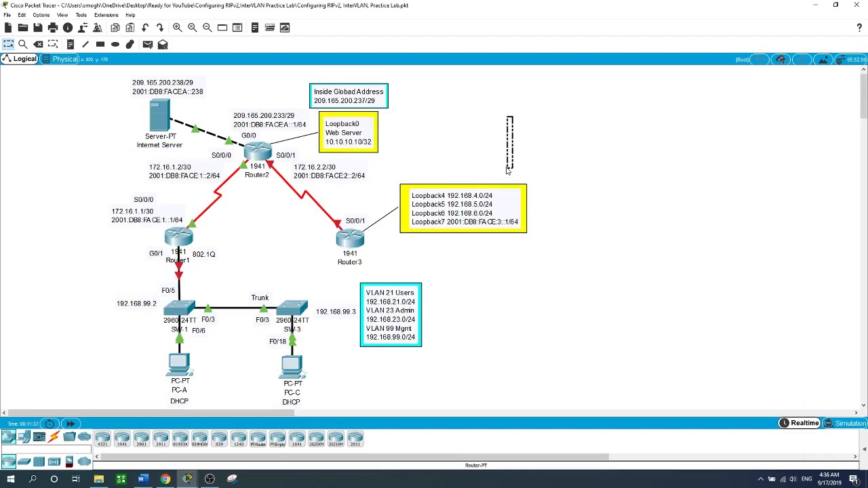This screenshot has width=868, height=488.
Task: Select Router3 in the topology
Action: point(350,239)
